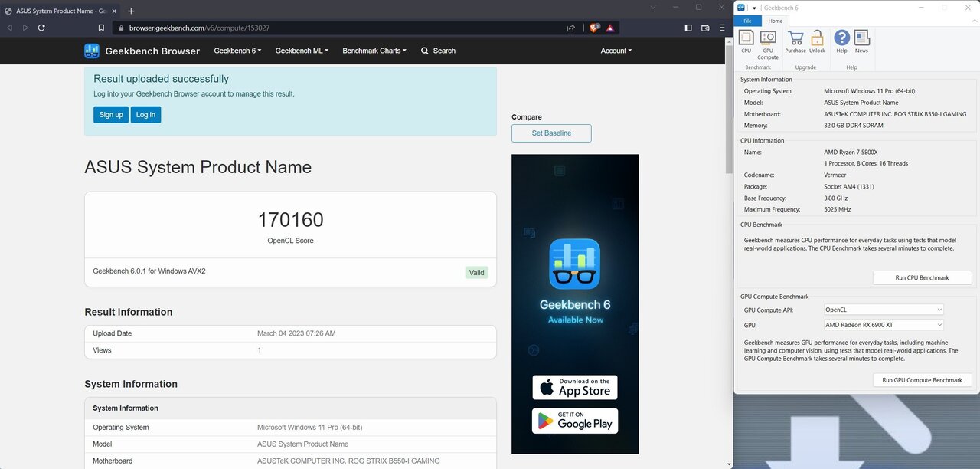Reload the page with the refresh icon
Screen dimensions: 980x469
(41, 28)
